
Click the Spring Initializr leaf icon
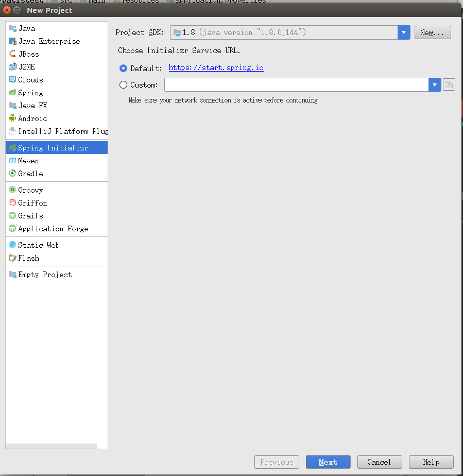click(x=12, y=147)
